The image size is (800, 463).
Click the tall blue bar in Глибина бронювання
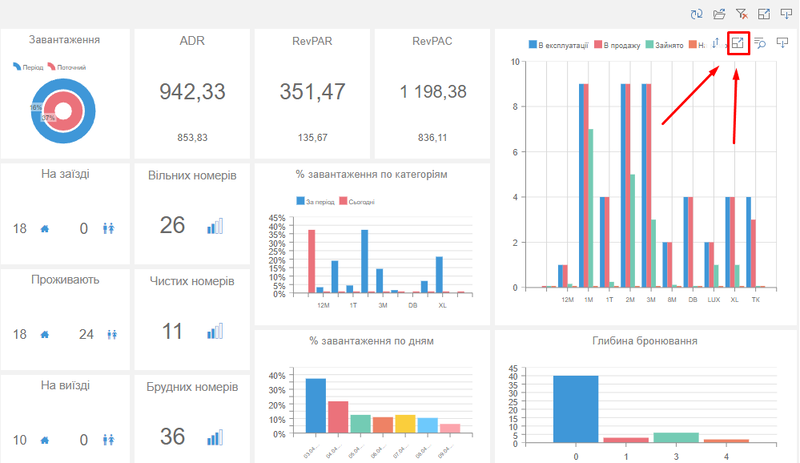click(x=576, y=409)
